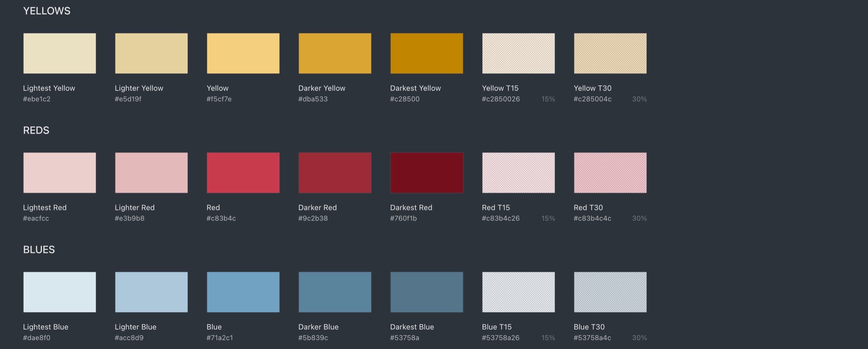
Task: Select the Darkest Red swatch
Action: 427,173
